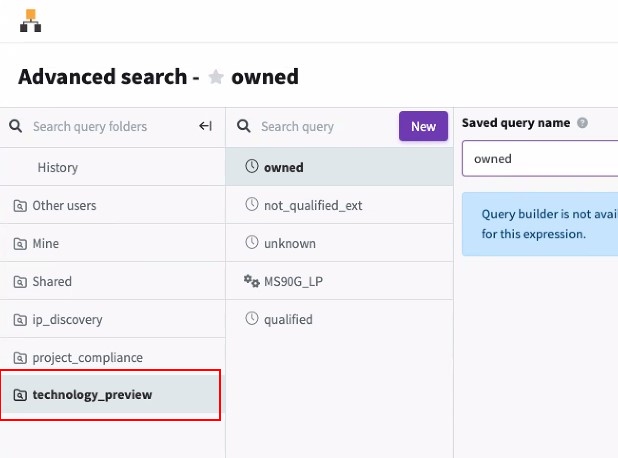Click the folder icon beside ip_discovery
This screenshot has height=458, width=618.
[x=20, y=320]
